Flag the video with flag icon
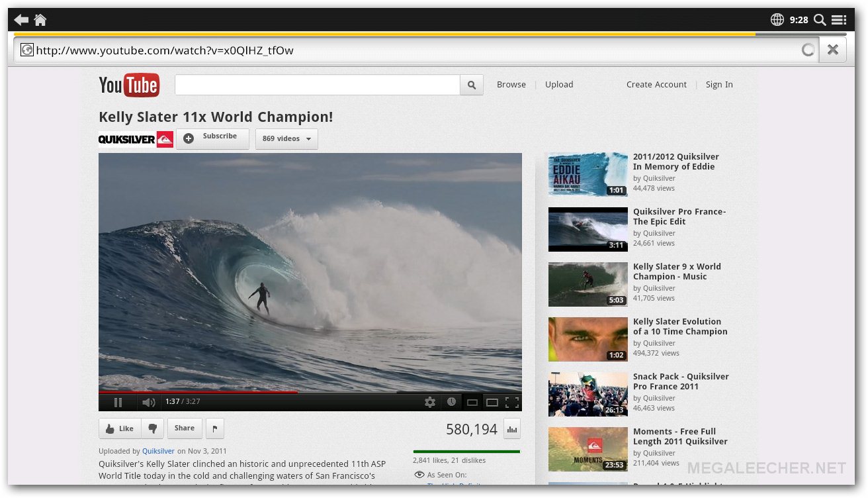Image resolution: width=868 pixels, height=498 pixels. [215, 428]
